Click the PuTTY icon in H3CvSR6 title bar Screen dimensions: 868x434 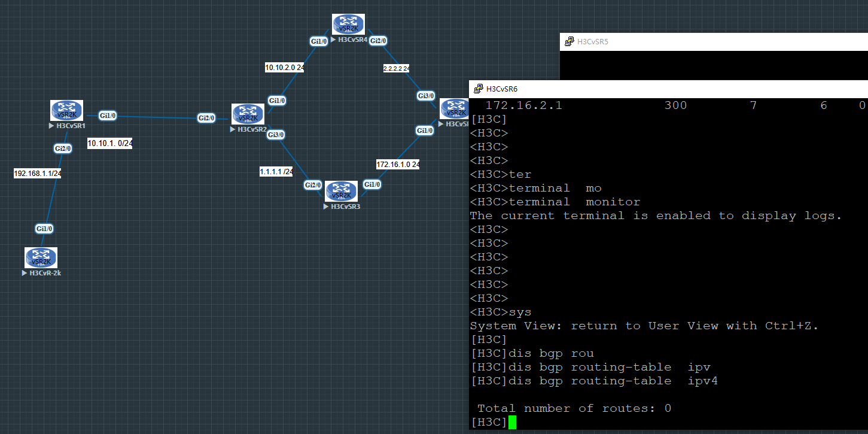(479, 89)
